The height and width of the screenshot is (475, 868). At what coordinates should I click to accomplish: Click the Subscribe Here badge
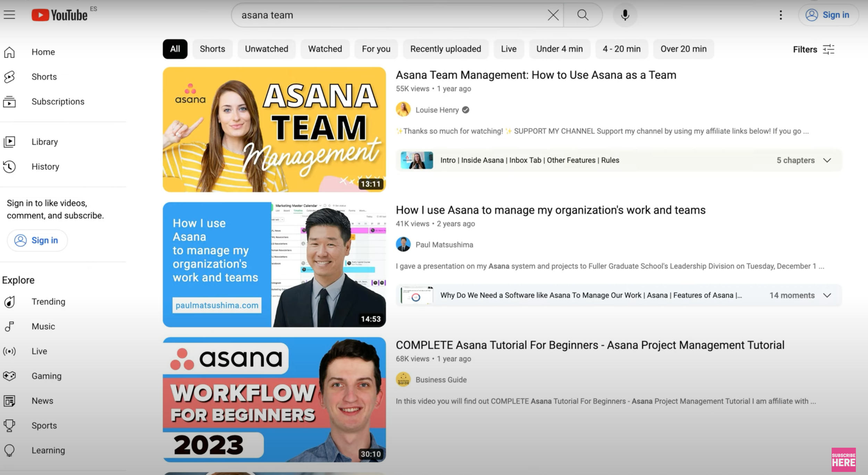[843, 460]
